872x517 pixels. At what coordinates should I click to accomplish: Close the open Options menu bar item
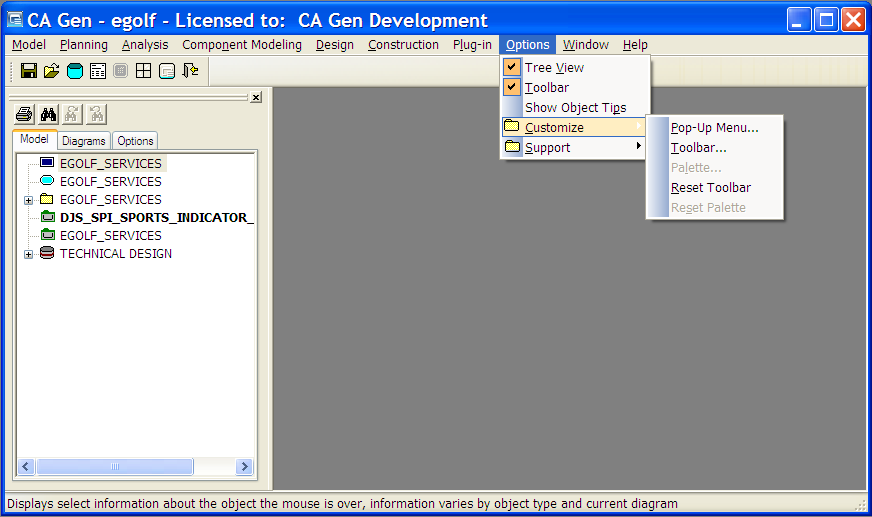(528, 44)
